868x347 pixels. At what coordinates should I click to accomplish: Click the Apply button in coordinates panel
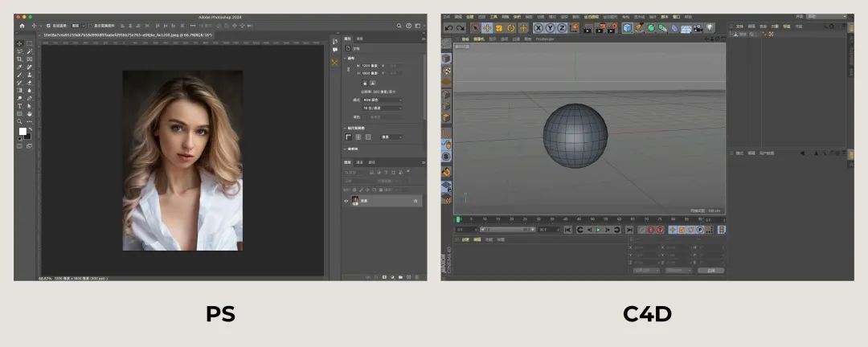coord(710,270)
